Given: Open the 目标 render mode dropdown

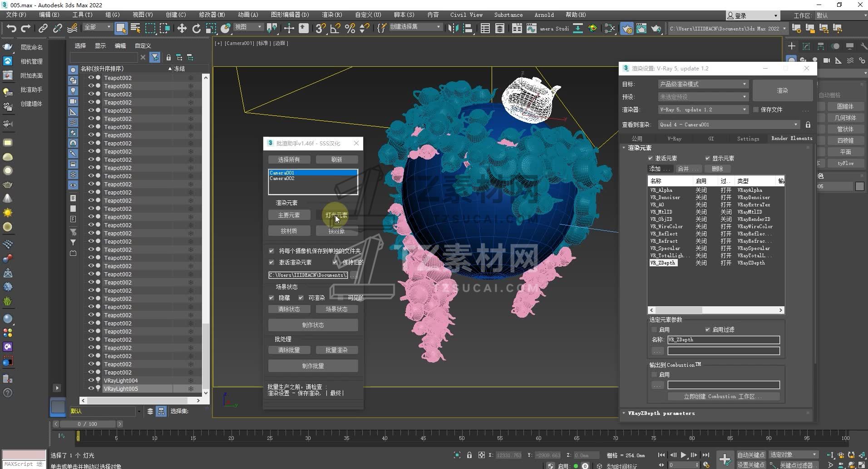Looking at the screenshot, I should pyautogui.click(x=702, y=84).
